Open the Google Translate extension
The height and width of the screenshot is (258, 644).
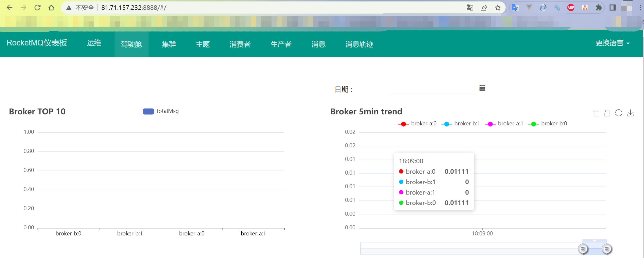(515, 8)
